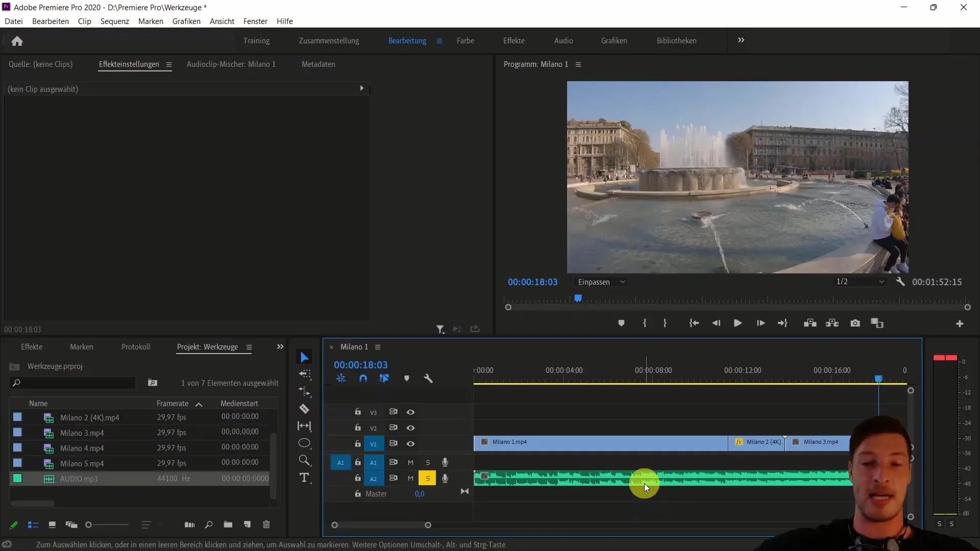This screenshot has width=980, height=551.
Task: Toggle Snap in timeline
Action: click(363, 379)
